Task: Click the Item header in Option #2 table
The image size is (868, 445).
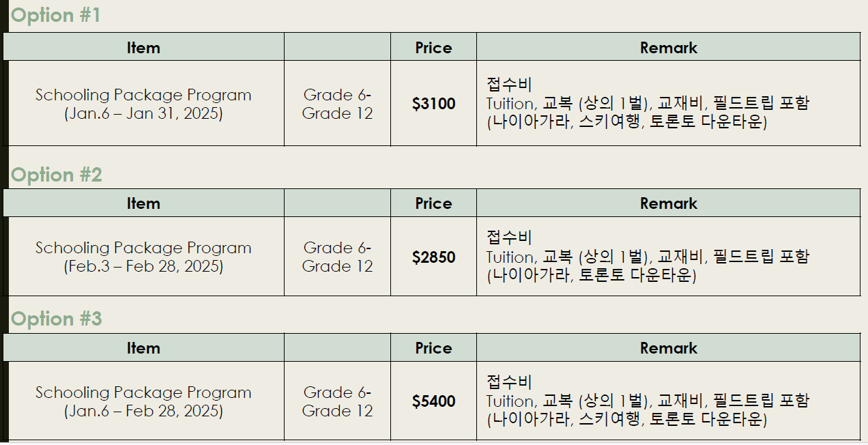Action: (x=143, y=203)
